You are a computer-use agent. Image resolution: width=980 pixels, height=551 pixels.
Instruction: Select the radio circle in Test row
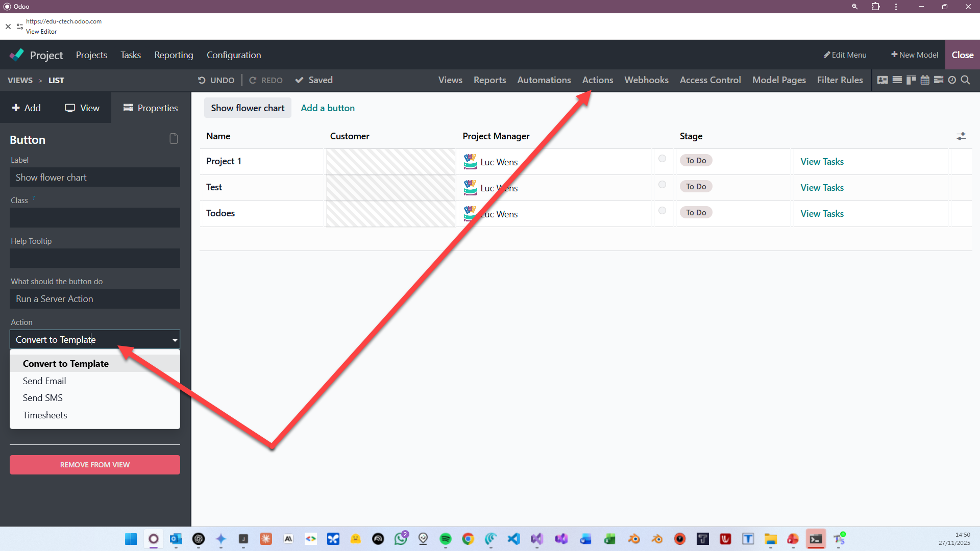(662, 185)
